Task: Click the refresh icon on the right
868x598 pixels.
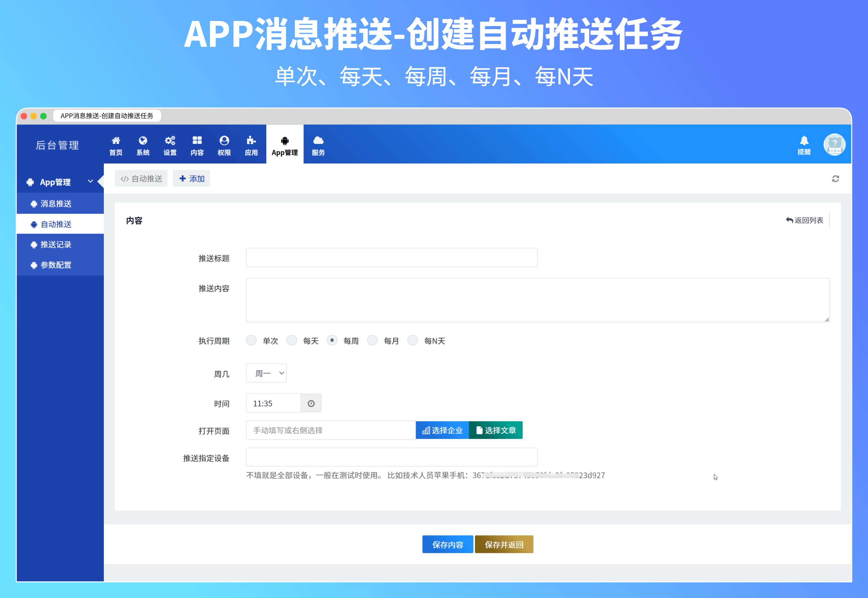Action: (835, 179)
